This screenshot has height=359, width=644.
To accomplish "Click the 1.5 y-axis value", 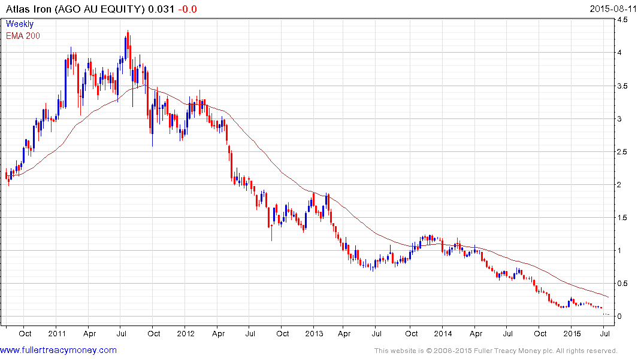I will click(622, 217).
